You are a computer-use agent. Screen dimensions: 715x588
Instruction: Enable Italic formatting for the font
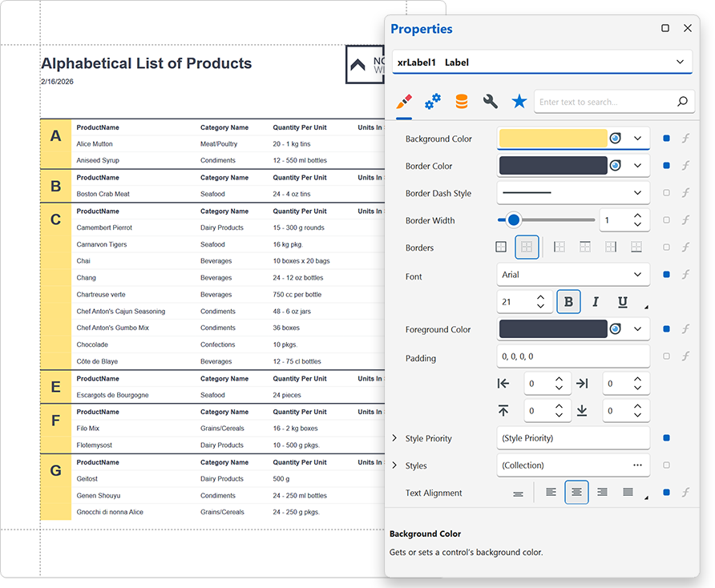(x=596, y=301)
